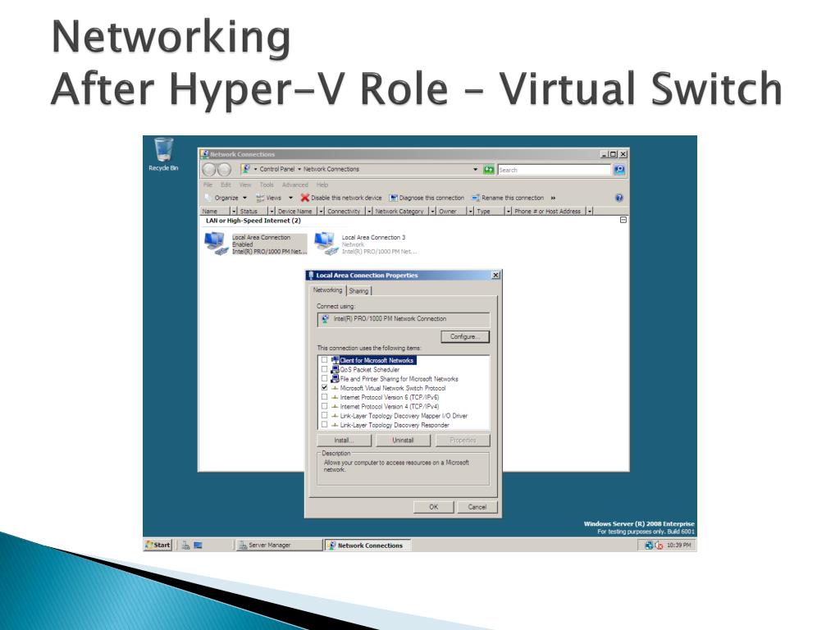Select the Local Area Connection 3 adapter icon
Viewport: 840px width, 630px height.
[x=326, y=244]
